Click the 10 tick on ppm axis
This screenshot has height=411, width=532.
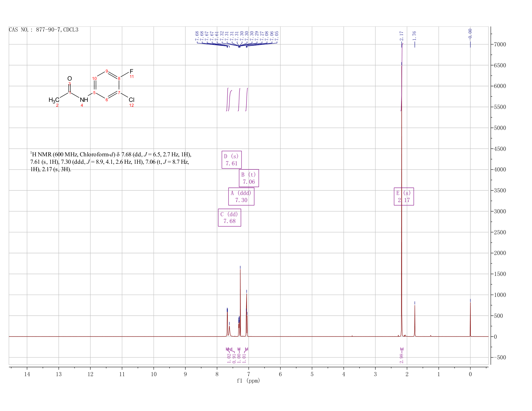(x=153, y=374)
